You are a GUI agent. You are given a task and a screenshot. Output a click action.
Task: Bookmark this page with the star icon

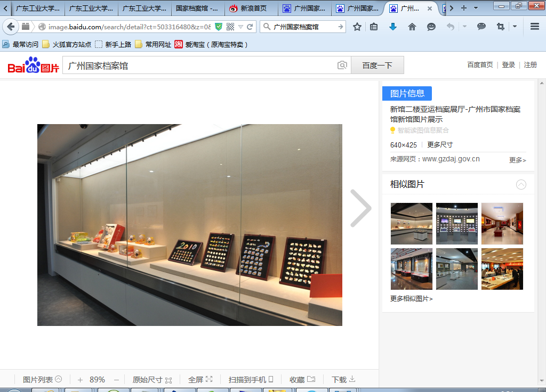tap(357, 27)
